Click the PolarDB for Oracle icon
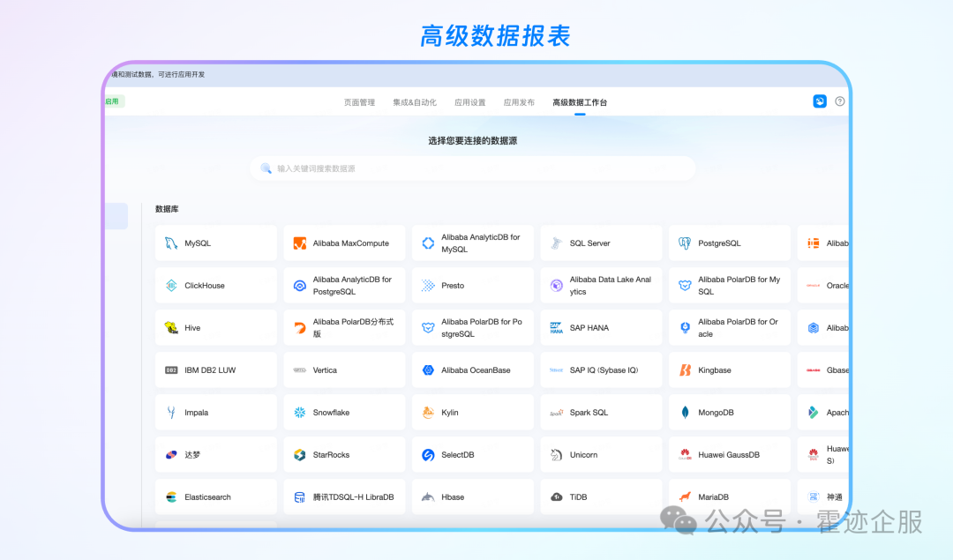 (x=685, y=328)
